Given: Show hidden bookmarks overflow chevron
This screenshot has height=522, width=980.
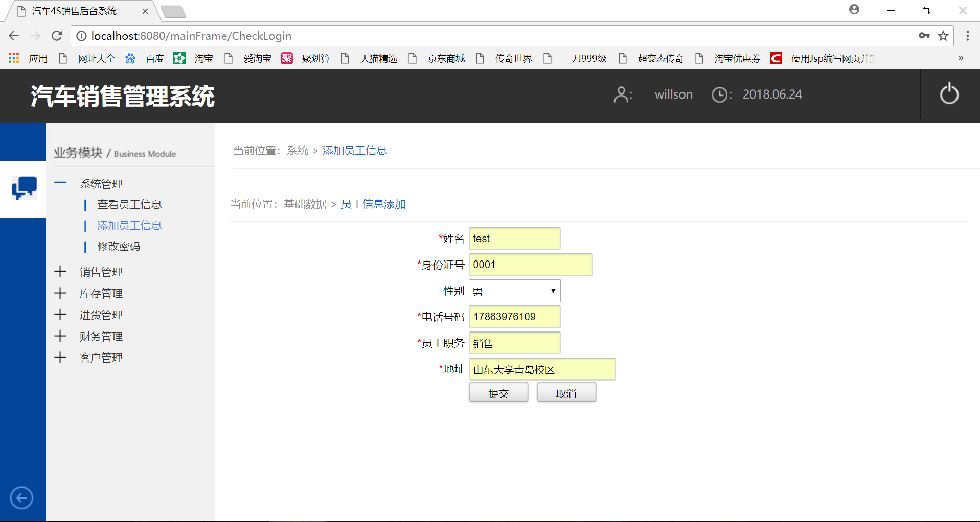Looking at the screenshot, I should (x=961, y=58).
